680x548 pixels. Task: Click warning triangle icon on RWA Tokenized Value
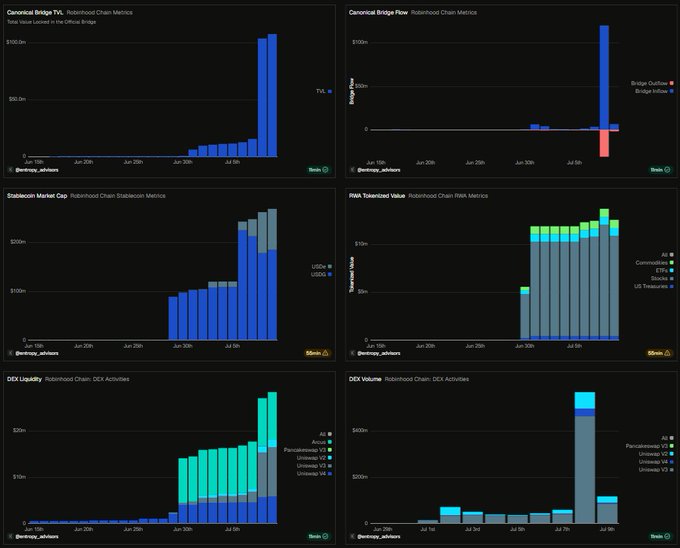pos(667,353)
